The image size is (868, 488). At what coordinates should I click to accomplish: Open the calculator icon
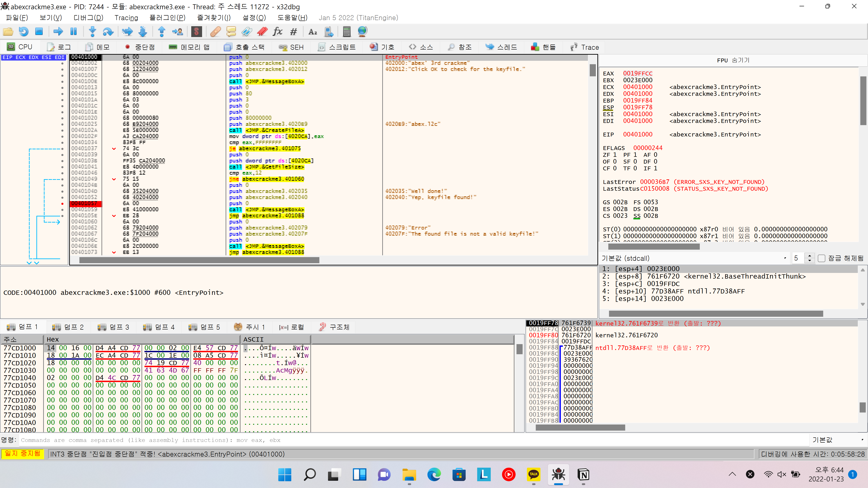pos(347,32)
